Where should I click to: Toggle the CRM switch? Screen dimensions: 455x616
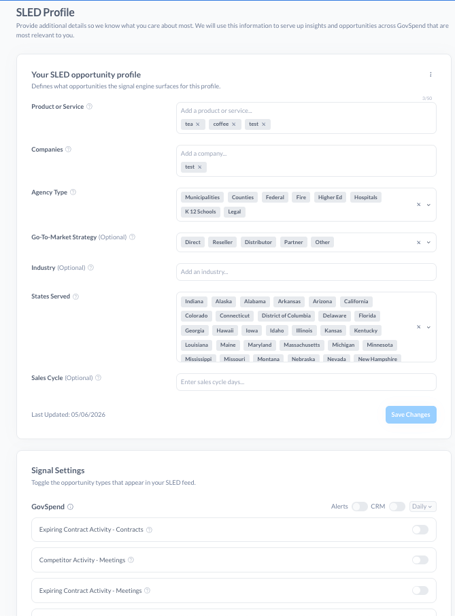[x=397, y=506]
